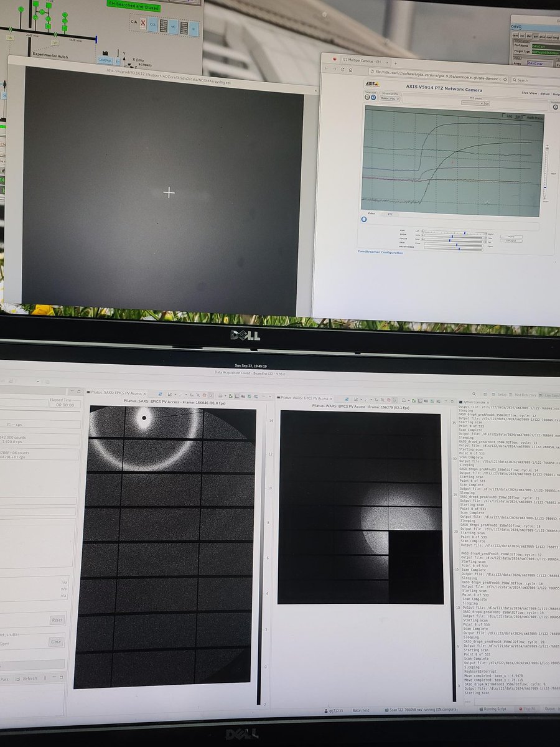This screenshot has height=747, width=560.
Task: Click the round icon under the Video tab
Action: click(363, 219)
